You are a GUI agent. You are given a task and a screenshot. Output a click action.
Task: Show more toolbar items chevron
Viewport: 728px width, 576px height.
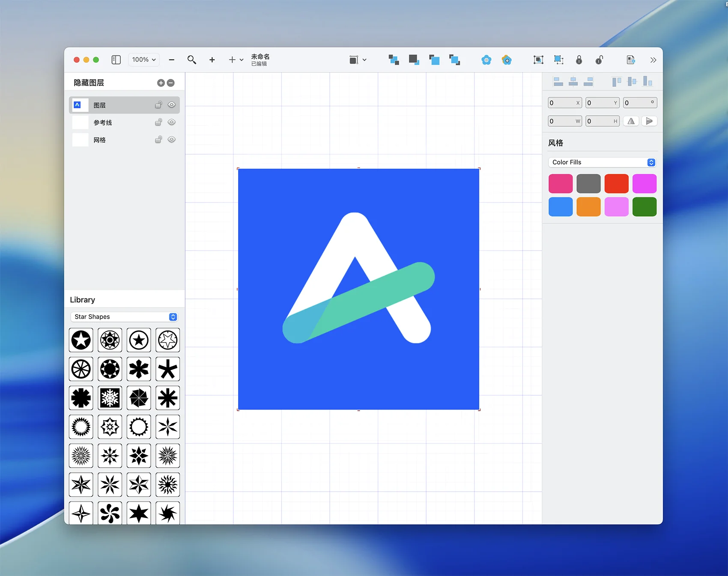point(653,60)
